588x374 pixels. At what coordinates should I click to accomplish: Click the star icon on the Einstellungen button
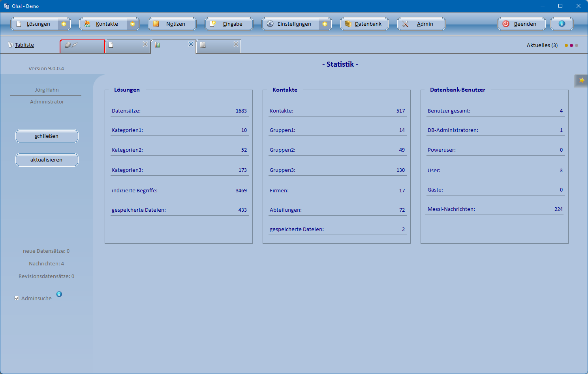(x=325, y=24)
